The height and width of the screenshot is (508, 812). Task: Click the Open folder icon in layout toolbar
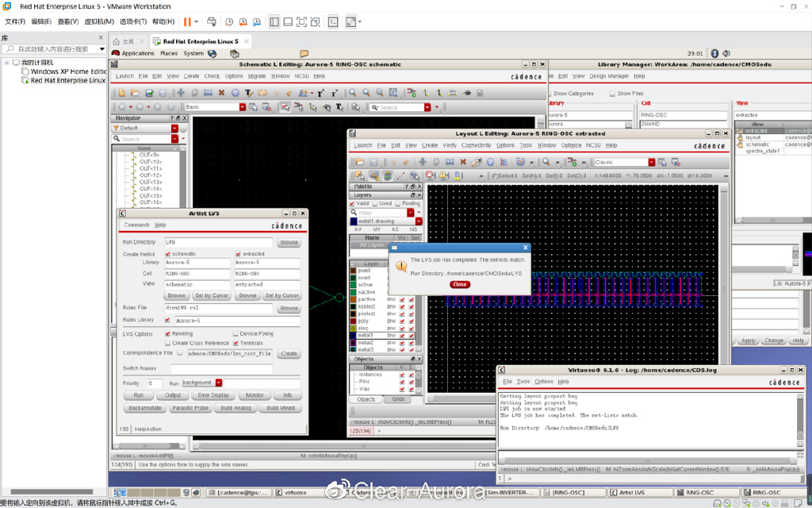tap(359, 162)
